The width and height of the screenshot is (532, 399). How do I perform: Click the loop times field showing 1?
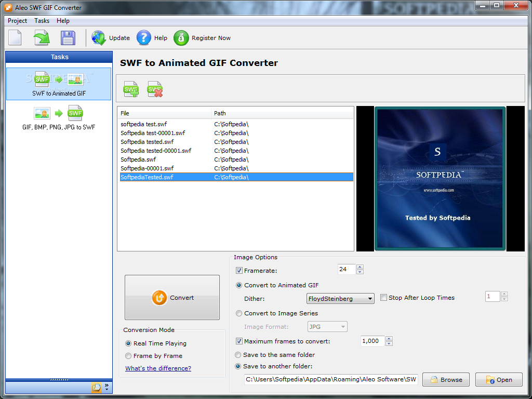click(x=493, y=296)
